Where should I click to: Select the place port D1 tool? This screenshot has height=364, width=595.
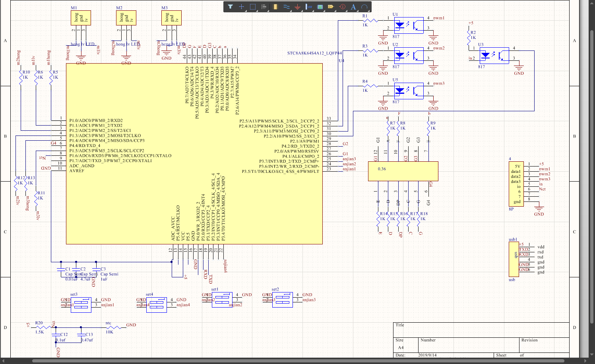(331, 7)
